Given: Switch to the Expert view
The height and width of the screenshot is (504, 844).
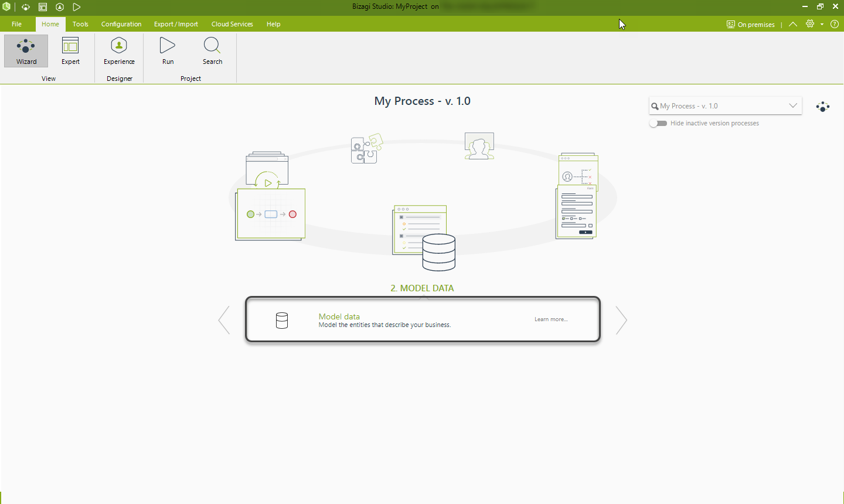Looking at the screenshot, I should pos(70,51).
